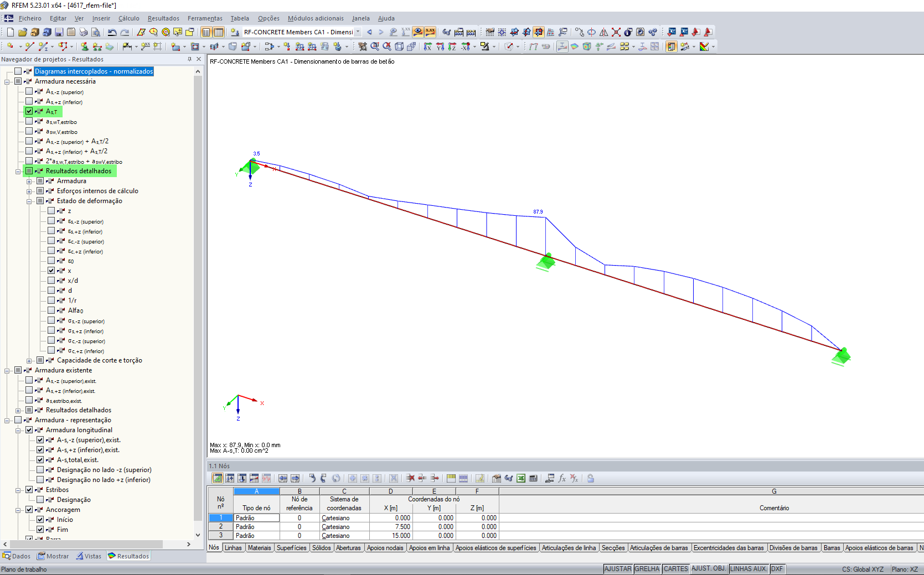Open the Módulos adicionais menu

[316, 18]
